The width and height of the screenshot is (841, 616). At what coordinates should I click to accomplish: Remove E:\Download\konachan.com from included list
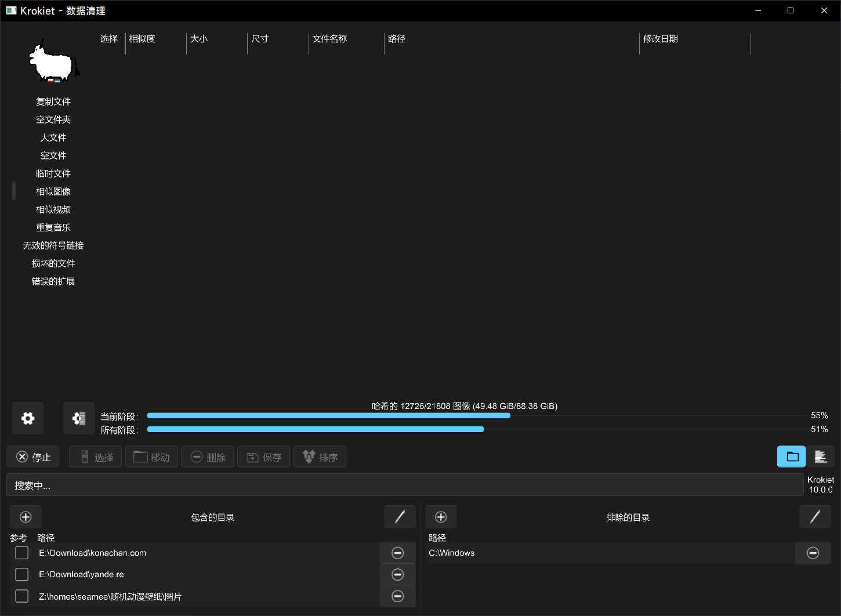[398, 553]
